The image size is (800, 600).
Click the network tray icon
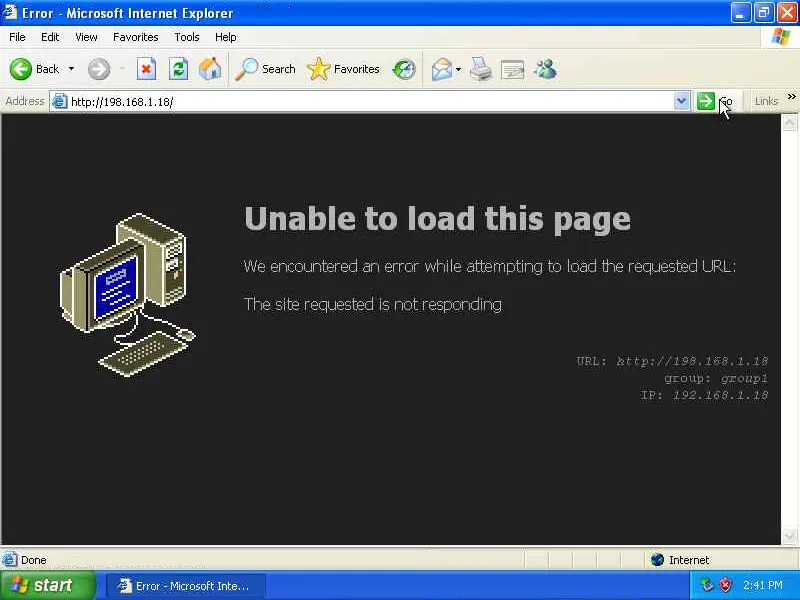click(707, 585)
